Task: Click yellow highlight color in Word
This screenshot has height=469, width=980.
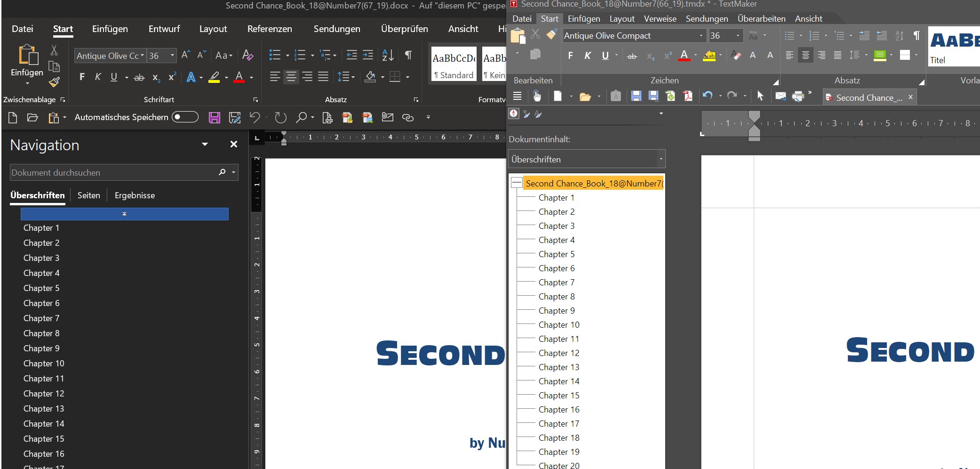Action: pyautogui.click(x=214, y=77)
